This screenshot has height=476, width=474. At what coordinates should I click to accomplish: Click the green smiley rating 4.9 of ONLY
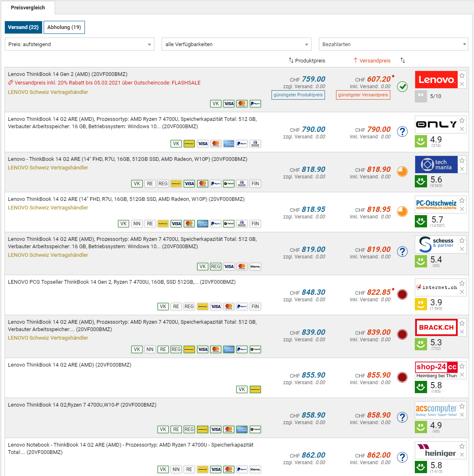[421, 141]
